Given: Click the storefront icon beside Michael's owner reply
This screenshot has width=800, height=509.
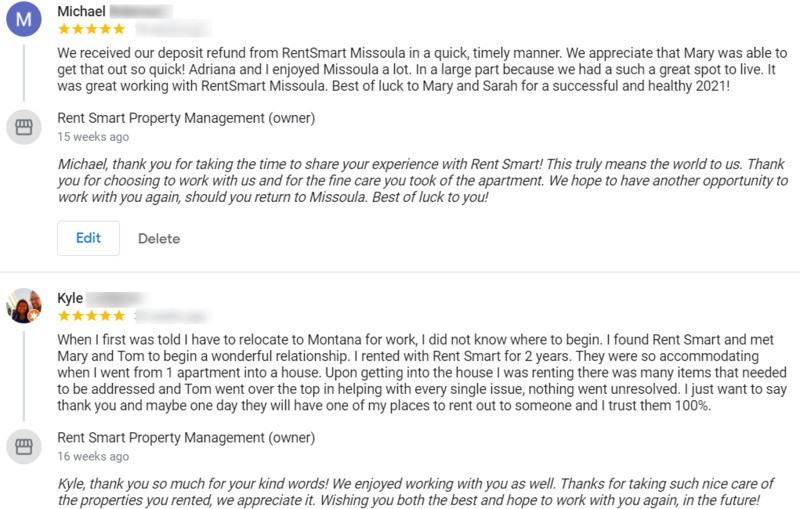Looking at the screenshot, I should pos(24,127).
